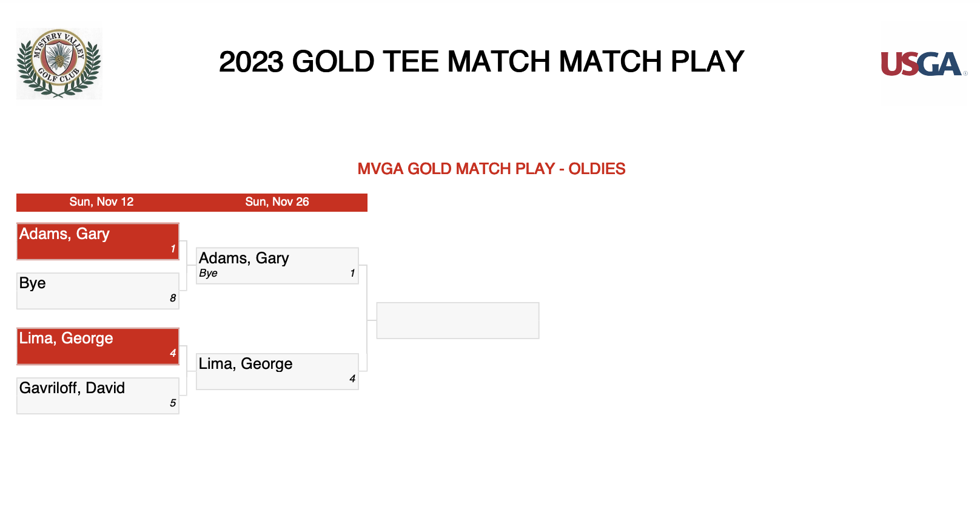Click the Sun, Nov 26 round header
980x506 pixels.
pos(277,202)
